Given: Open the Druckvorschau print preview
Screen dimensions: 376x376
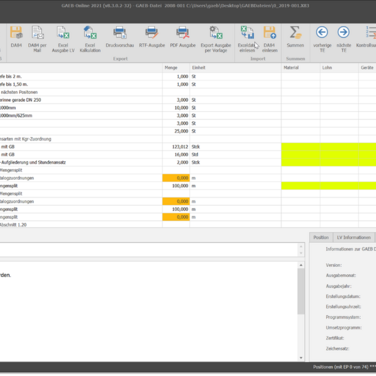Looking at the screenshot, I should (120, 36).
